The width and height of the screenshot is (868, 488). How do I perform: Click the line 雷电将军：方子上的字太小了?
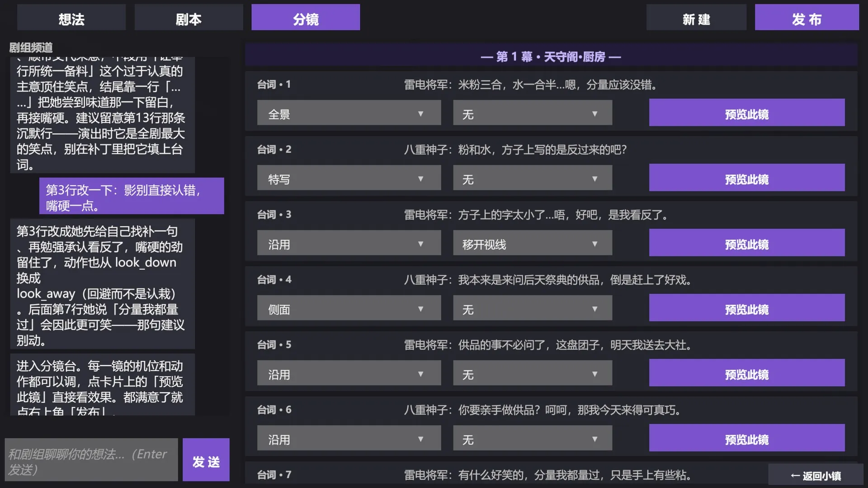click(x=537, y=215)
